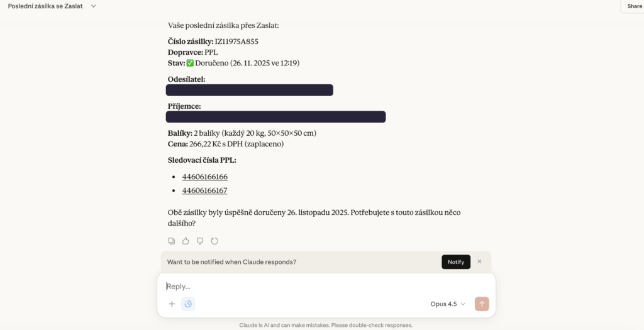
Task: Expand the Opus 4.5 model selector
Action: pos(448,304)
